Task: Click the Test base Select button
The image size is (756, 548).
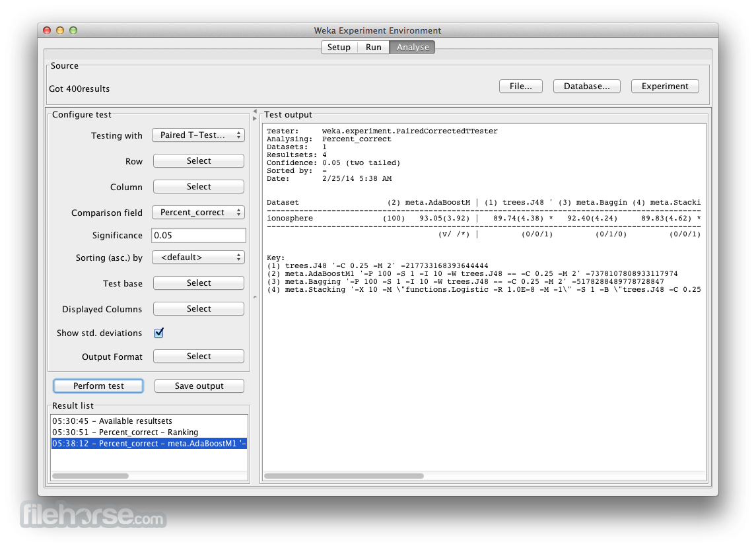Action: pos(199,283)
